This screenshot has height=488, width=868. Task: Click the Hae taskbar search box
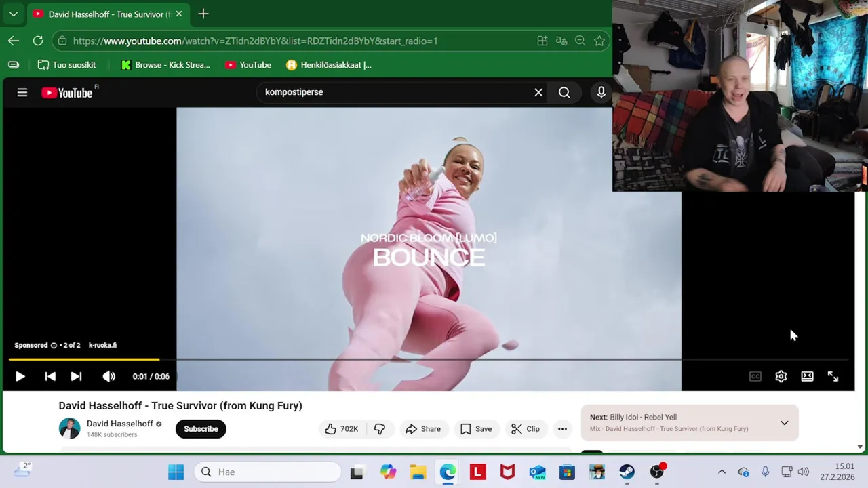pos(268,472)
